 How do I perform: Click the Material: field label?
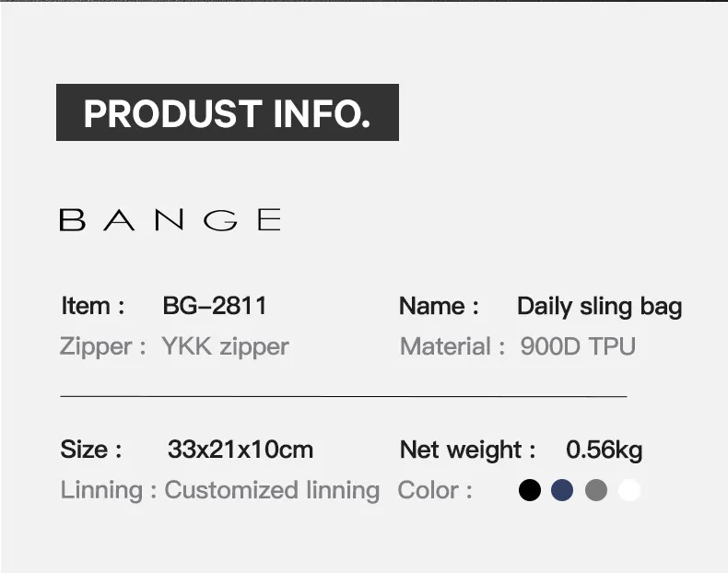click(x=452, y=346)
